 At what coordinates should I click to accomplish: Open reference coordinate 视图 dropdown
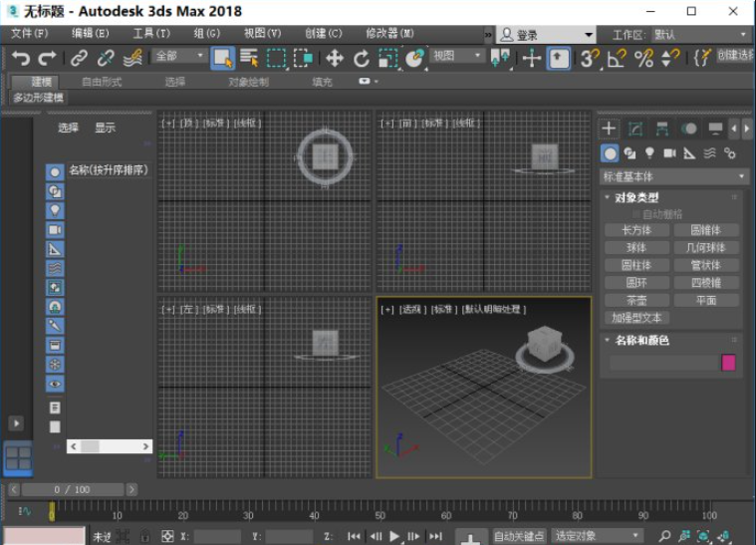[x=457, y=56]
